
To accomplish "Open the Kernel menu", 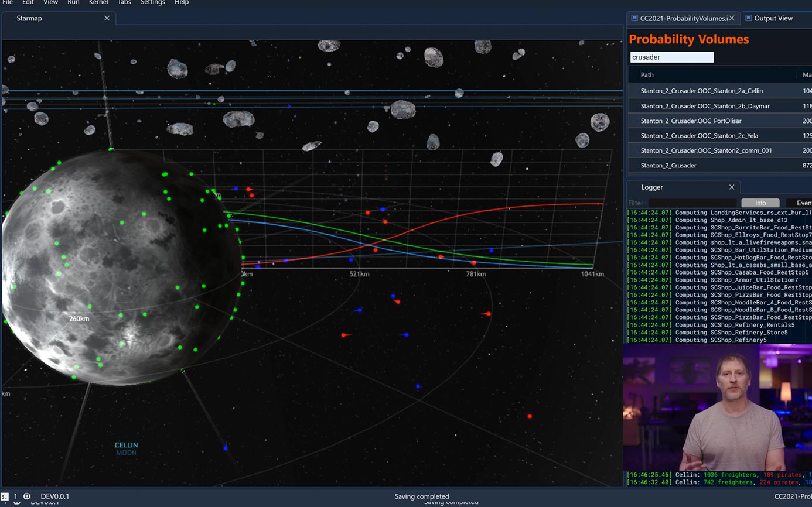I will [98, 2].
